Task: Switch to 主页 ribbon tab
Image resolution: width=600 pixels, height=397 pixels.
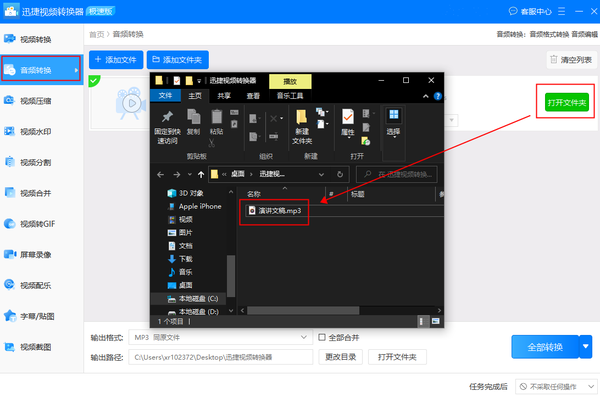Action: pos(195,96)
